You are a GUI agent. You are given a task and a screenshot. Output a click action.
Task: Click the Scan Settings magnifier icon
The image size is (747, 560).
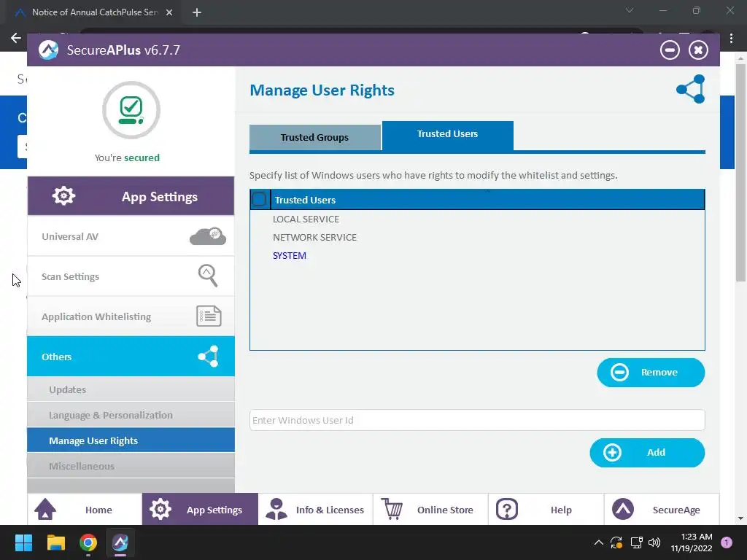coord(208,276)
